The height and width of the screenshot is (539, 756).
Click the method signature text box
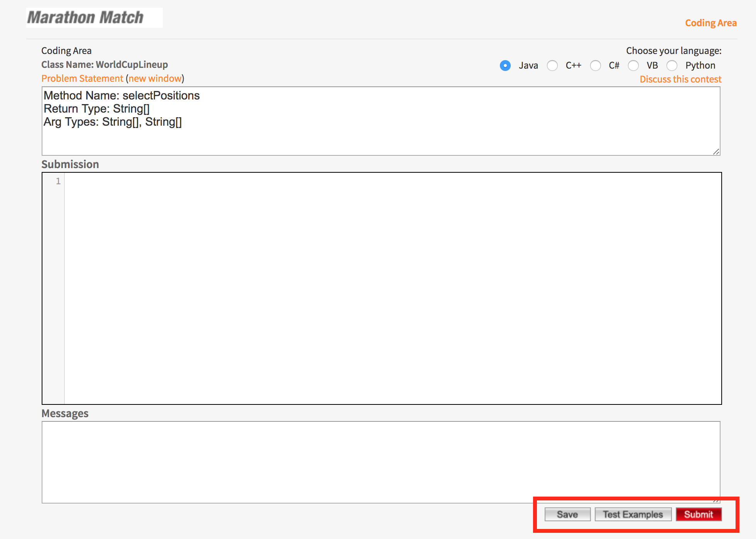point(380,121)
